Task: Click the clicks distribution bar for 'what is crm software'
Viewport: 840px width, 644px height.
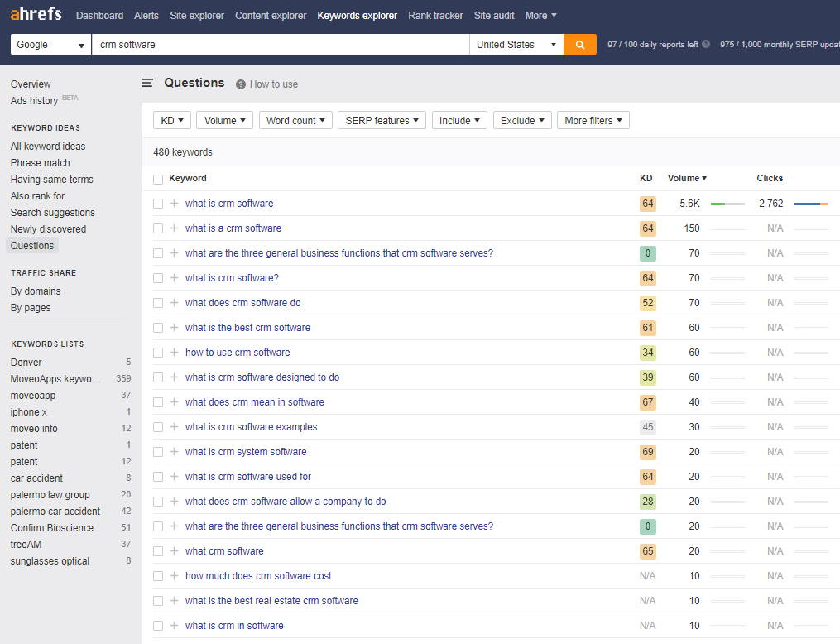Action: point(811,204)
